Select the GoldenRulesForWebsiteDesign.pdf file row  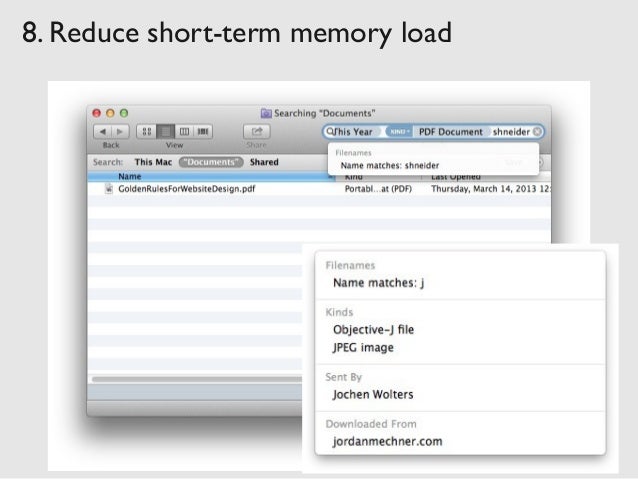319,188
